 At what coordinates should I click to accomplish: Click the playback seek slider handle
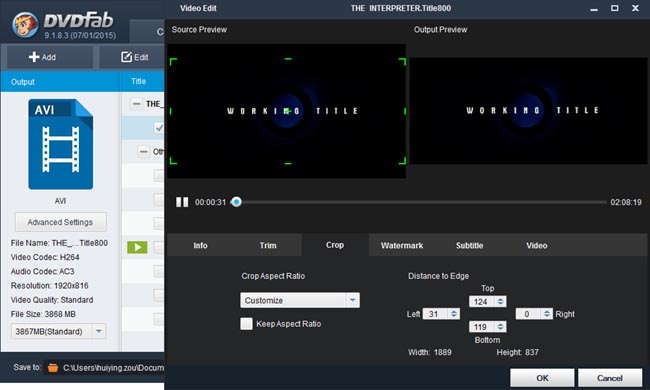coord(236,202)
